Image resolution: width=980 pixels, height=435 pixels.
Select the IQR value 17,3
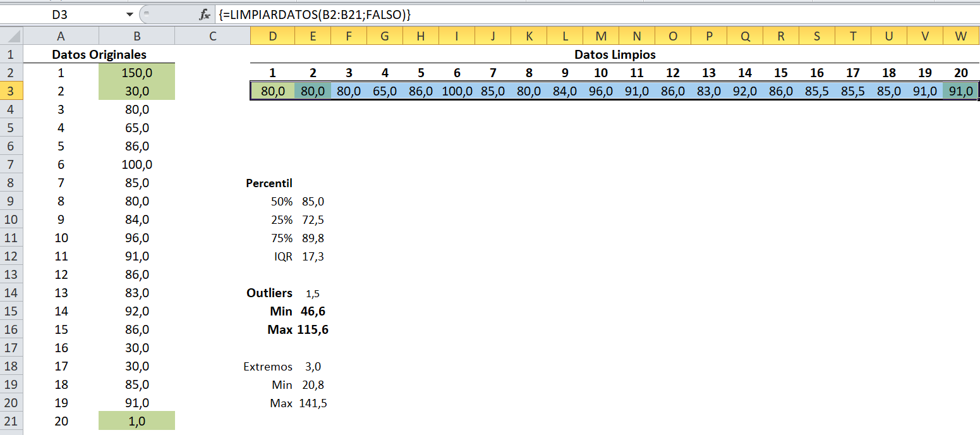313,257
